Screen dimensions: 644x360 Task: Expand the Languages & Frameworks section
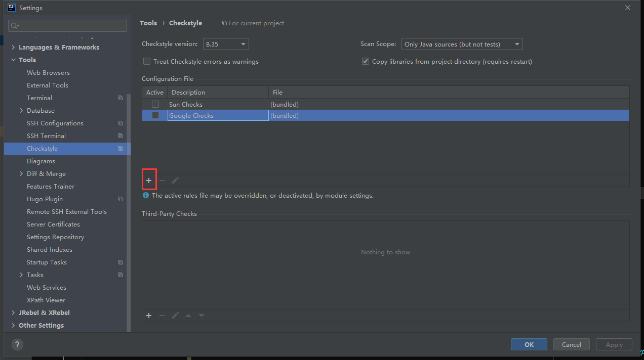(x=13, y=48)
